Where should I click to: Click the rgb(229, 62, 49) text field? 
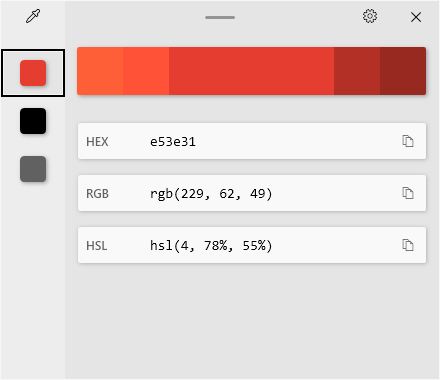(x=211, y=194)
